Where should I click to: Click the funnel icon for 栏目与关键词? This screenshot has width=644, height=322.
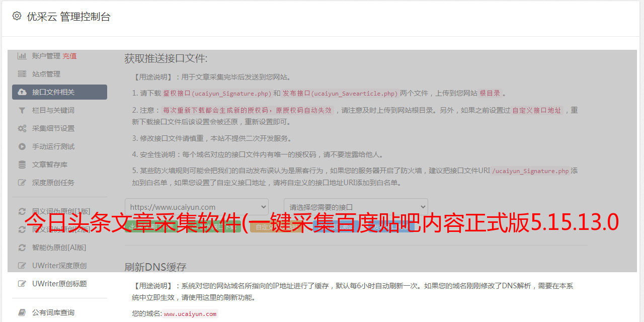(22, 110)
